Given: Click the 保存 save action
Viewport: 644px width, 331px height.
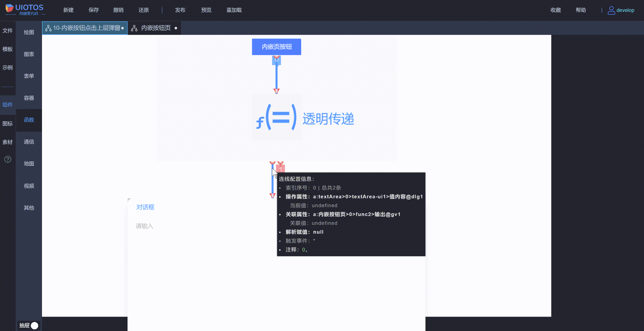Looking at the screenshot, I should pyautogui.click(x=93, y=10).
